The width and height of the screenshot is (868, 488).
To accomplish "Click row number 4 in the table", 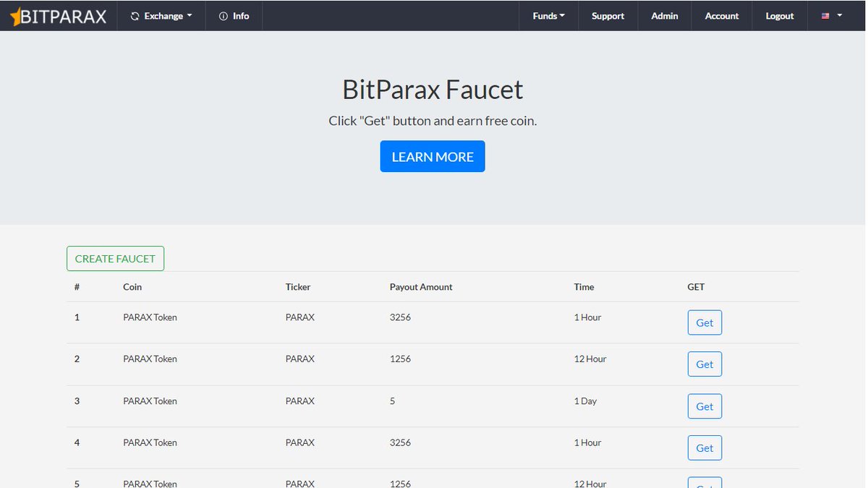I will (x=77, y=442).
